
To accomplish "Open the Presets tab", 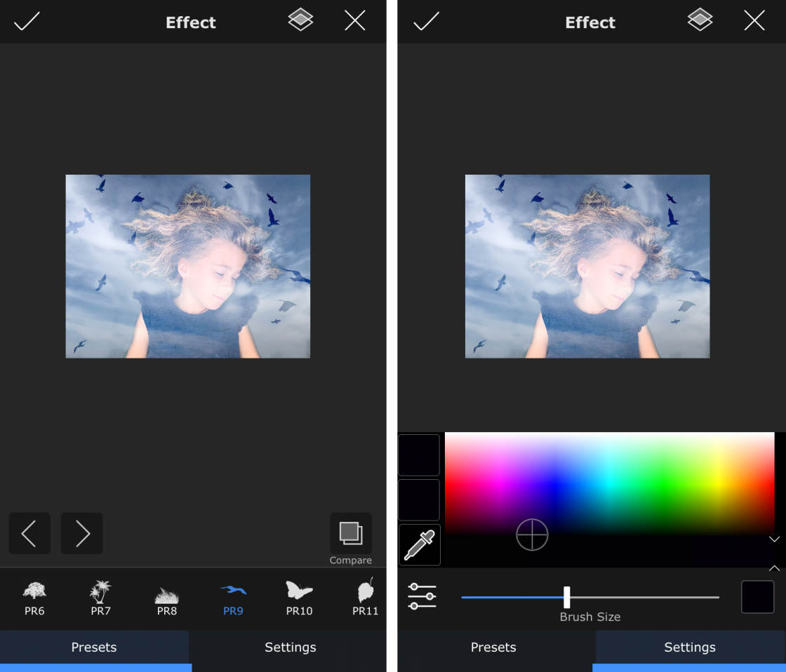I will pyautogui.click(x=93, y=647).
